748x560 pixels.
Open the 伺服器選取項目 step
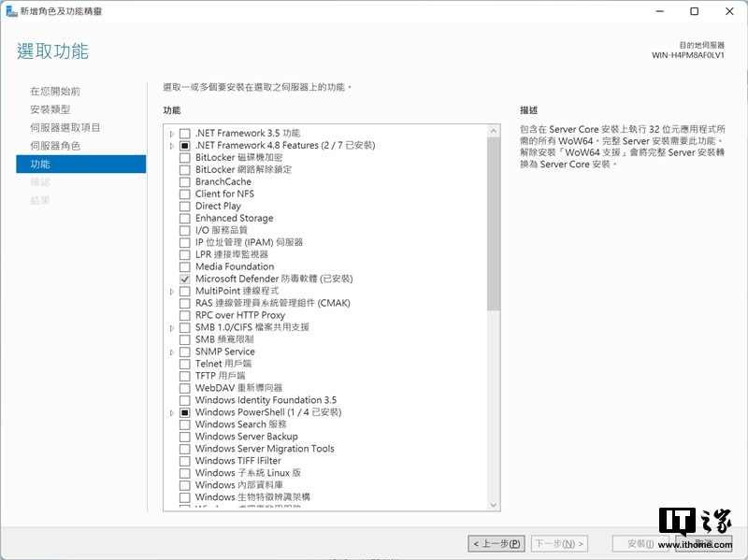[65, 127]
